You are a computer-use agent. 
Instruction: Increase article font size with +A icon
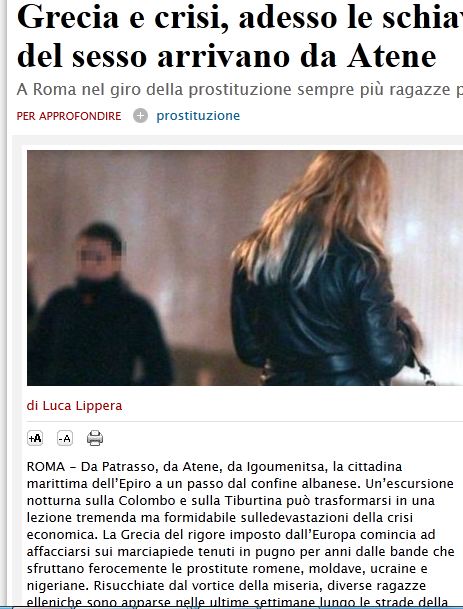35,438
